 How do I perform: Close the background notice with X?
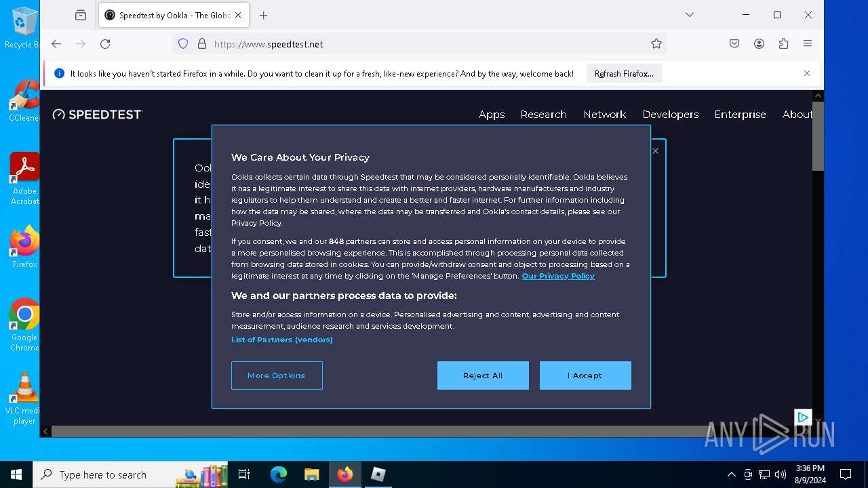pos(655,151)
